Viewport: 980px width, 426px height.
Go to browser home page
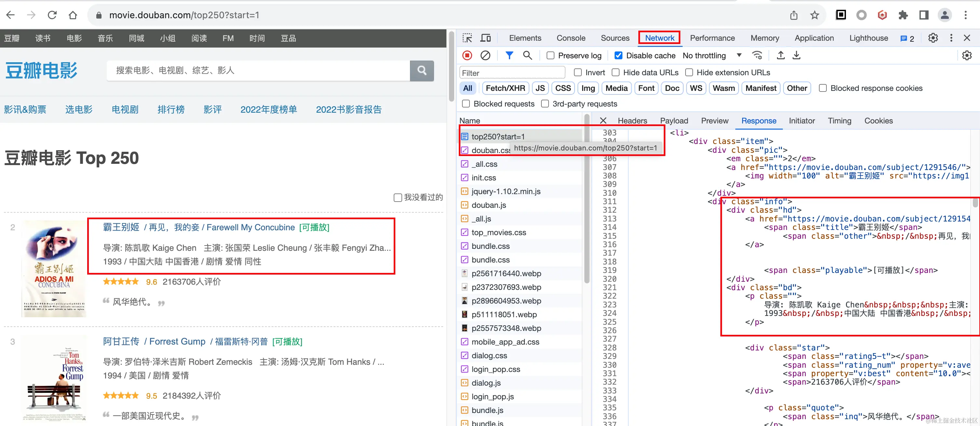click(x=73, y=15)
